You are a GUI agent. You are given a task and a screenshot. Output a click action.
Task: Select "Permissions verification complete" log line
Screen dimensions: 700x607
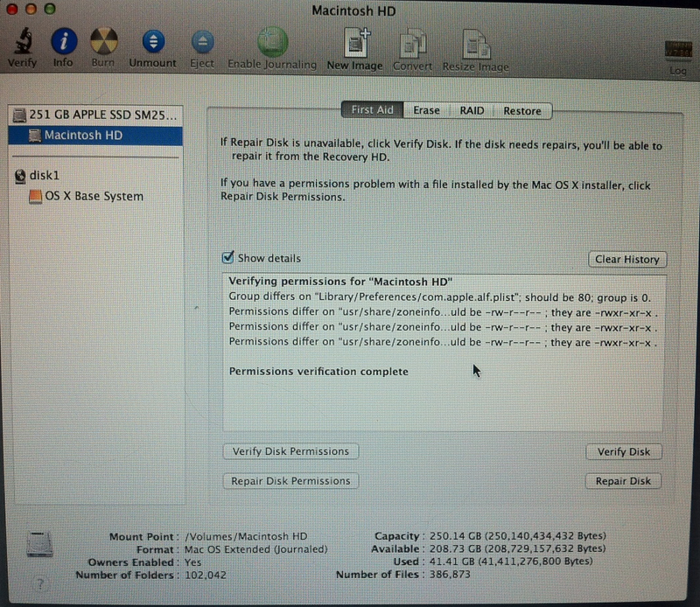(318, 372)
